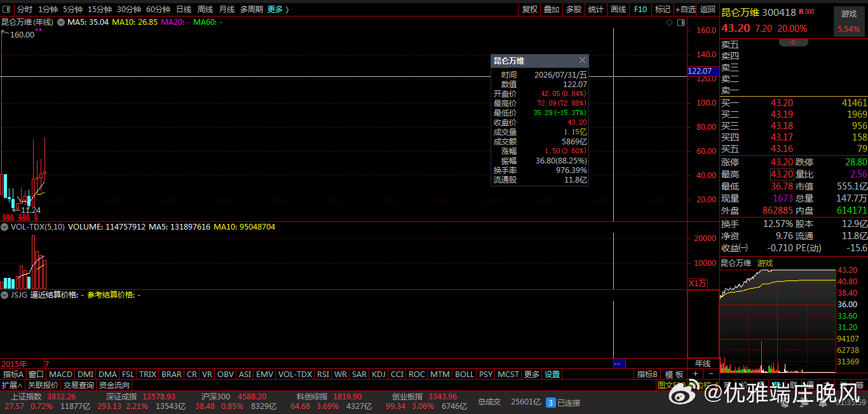Click the diamond marker icon on chart
The image size is (868, 414).
pyautogui.click(x=669, y=22)
